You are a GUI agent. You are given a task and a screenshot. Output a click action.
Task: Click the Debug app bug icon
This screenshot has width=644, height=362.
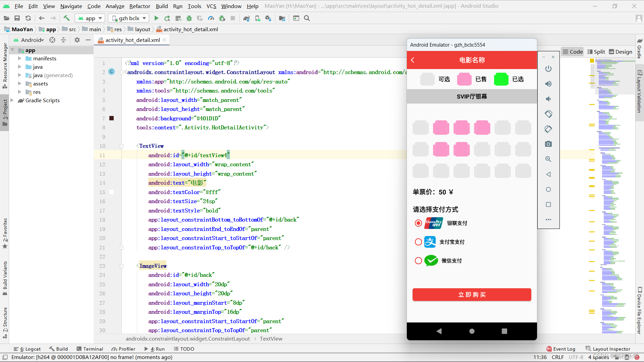tap(189, 18)
